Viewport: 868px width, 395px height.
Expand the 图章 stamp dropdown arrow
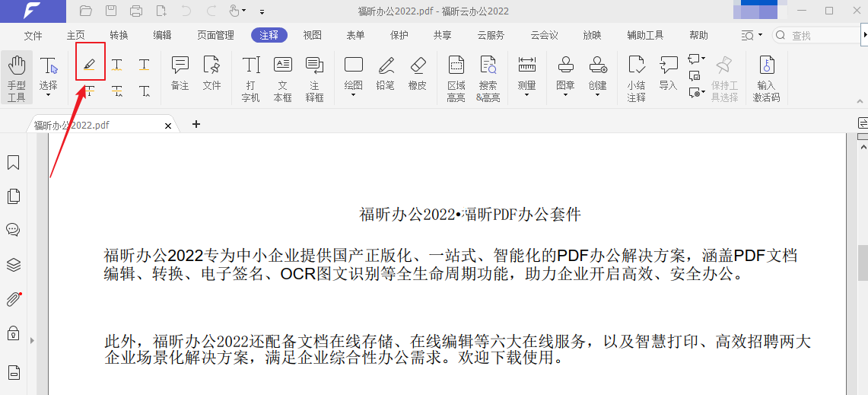tap(565, 95)
